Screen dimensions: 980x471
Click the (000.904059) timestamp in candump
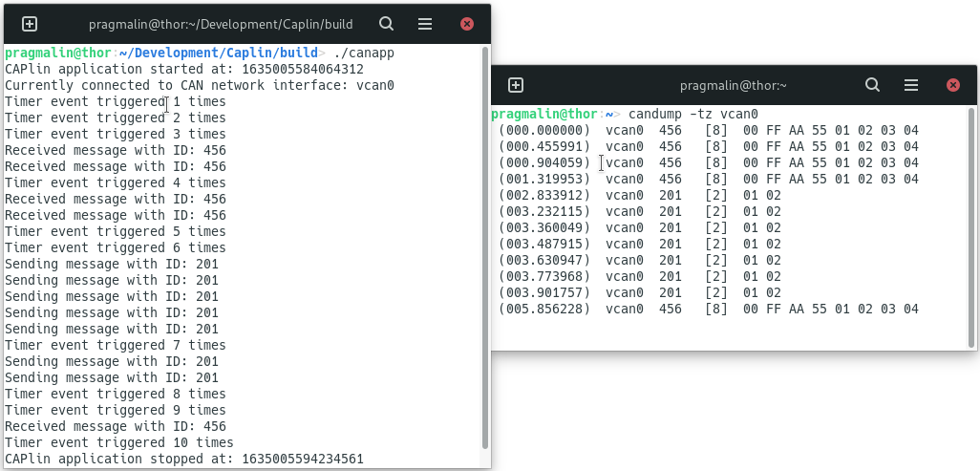click(544, 162)
